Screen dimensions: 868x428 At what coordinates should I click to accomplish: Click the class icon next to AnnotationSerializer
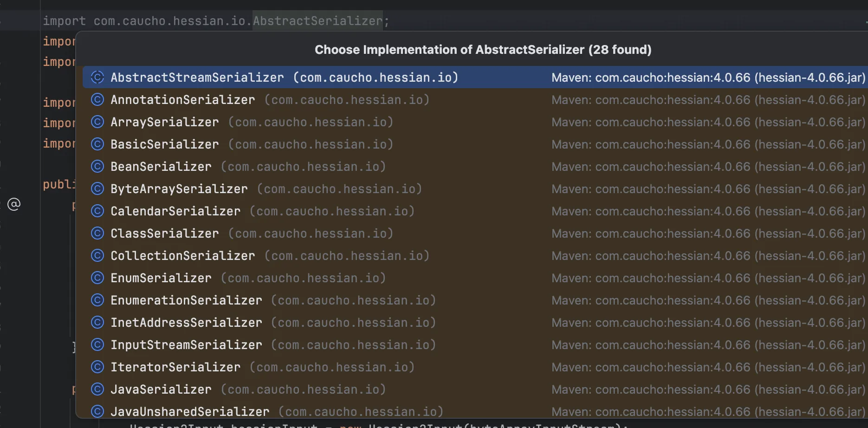(97, 100)
